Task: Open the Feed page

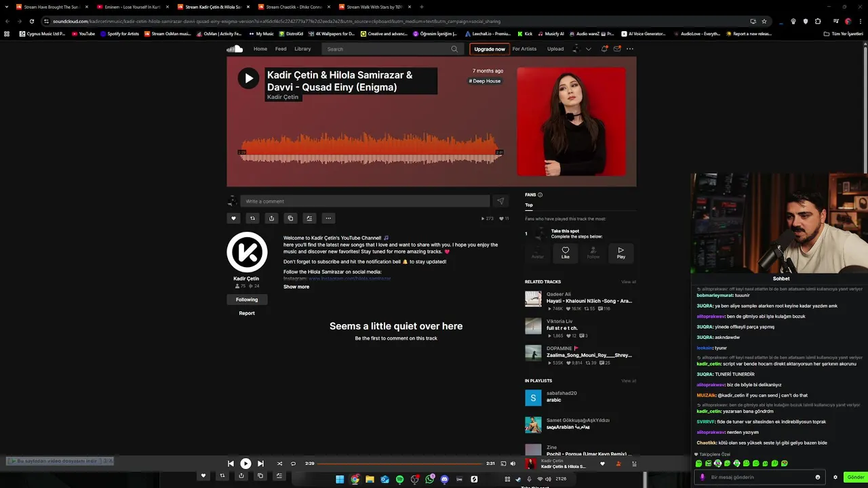Action: pyautogui.click(x=281, y=49)
